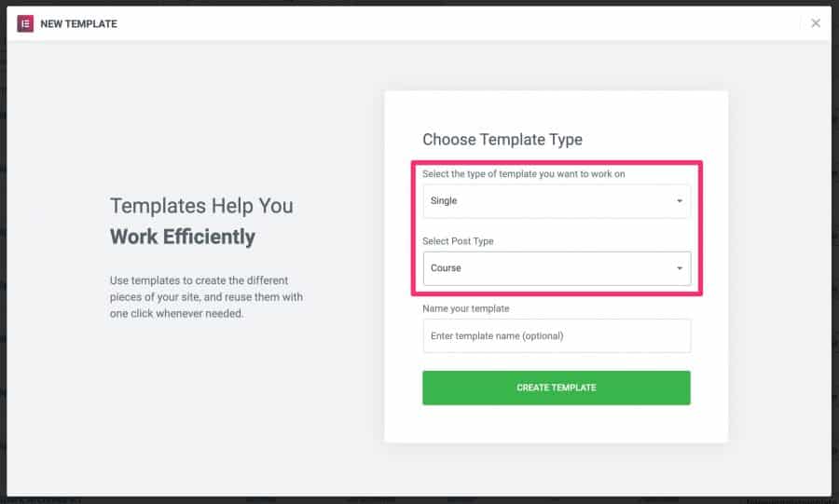The image size is (839, 504).
Task: Click the template usage description paragraph
Action: pyautogui.click(x=206, y=297)
